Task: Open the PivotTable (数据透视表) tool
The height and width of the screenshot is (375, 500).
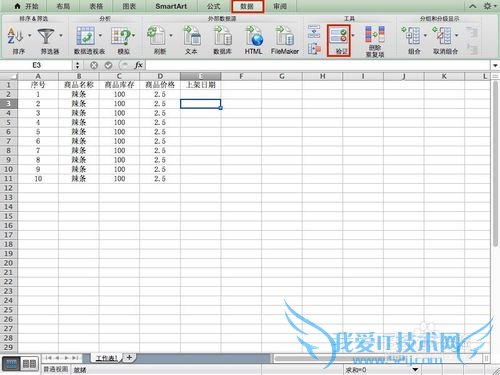Action: pos(85,36)
